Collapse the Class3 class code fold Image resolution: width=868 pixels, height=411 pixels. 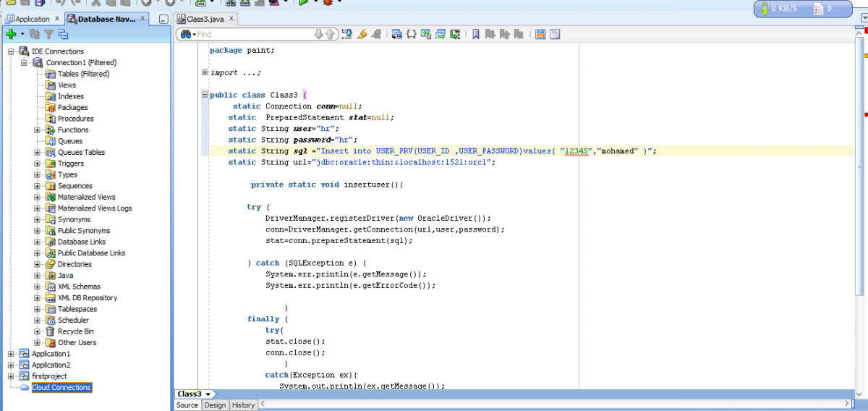tap(205, 95)
